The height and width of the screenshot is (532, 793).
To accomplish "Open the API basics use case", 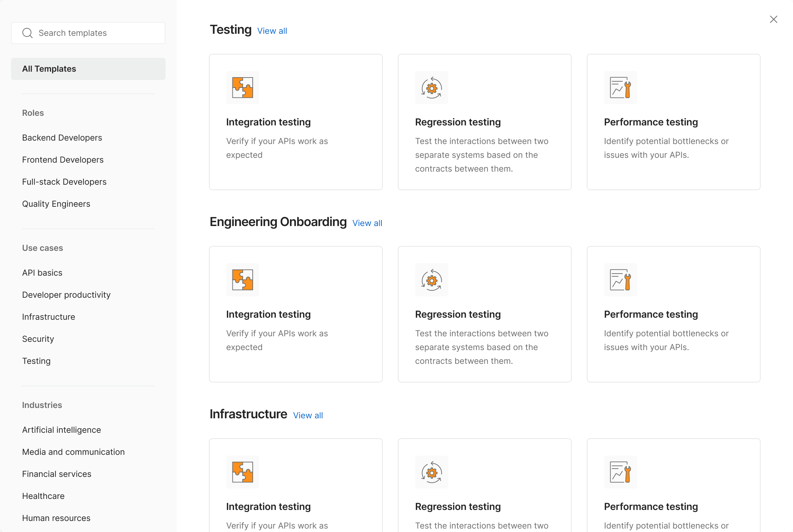I will pyautogui.click(x=42, y=273).
